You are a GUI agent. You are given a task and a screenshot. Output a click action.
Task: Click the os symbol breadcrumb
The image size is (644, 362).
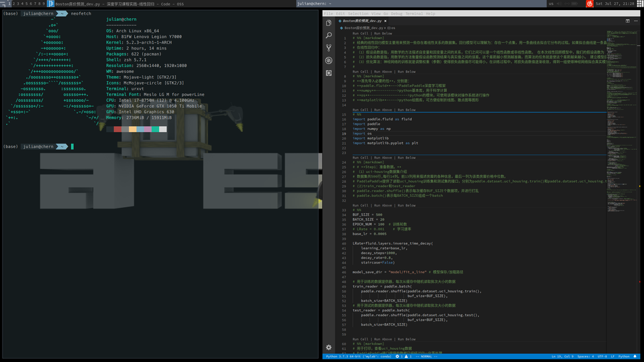tap(391, 28)
